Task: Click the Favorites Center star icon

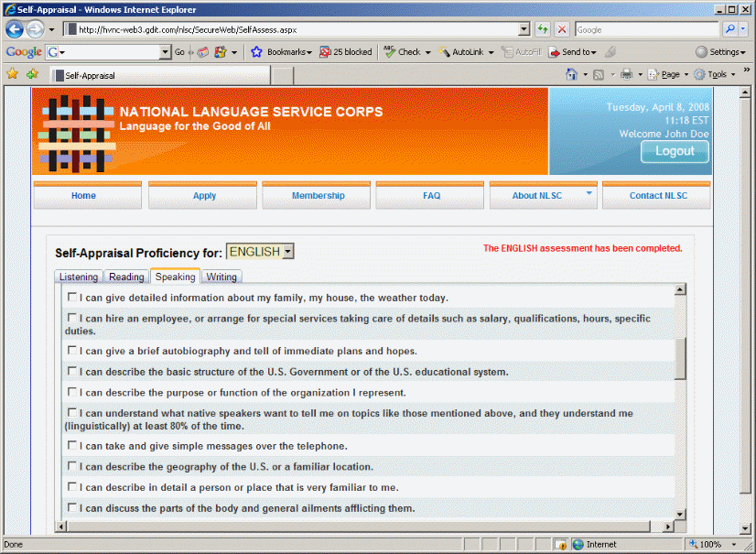Action: tap(13, 74)
